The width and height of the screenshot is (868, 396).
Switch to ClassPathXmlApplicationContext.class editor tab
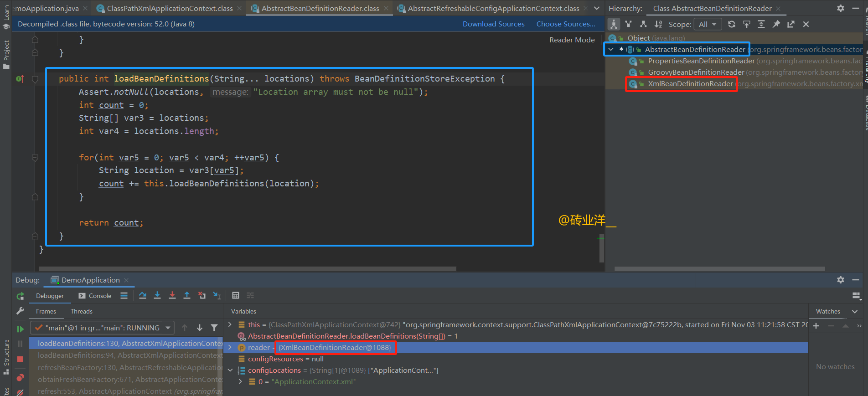point(170,8)
